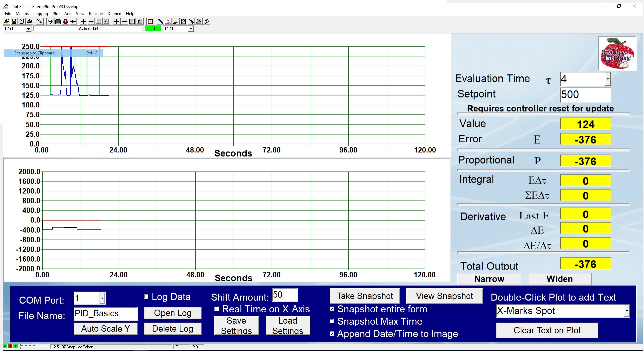Click the X-axis shift left triangle icon
Screen dimensions: 644x351
click(x=132, y=21)
